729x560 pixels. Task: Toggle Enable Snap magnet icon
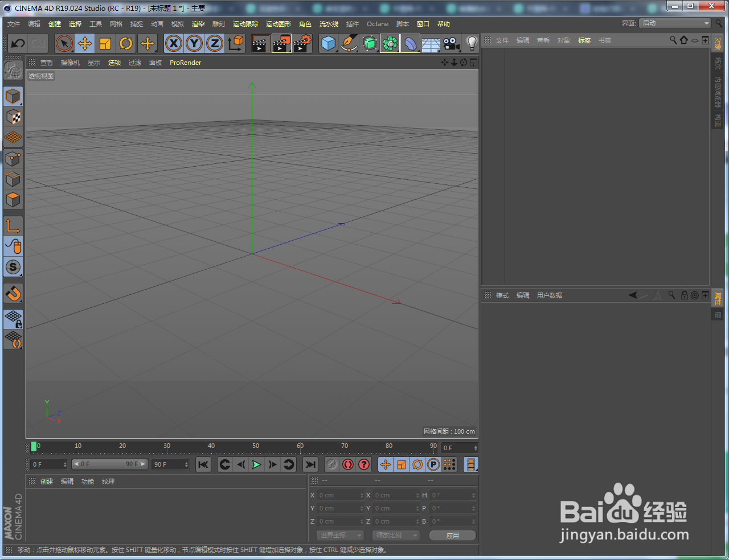pos(13,293)
